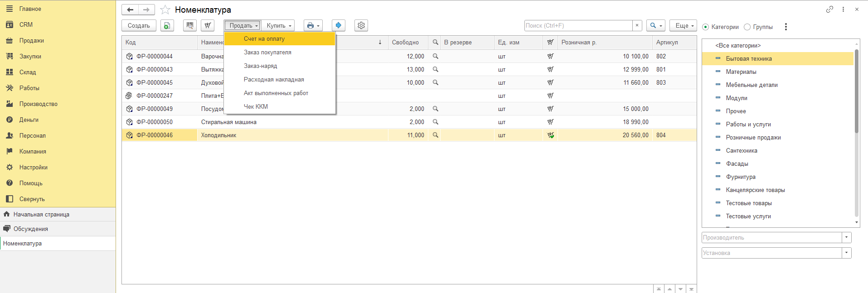
Task: Choose Расходная накладная menu item
Action: point(280,79)
